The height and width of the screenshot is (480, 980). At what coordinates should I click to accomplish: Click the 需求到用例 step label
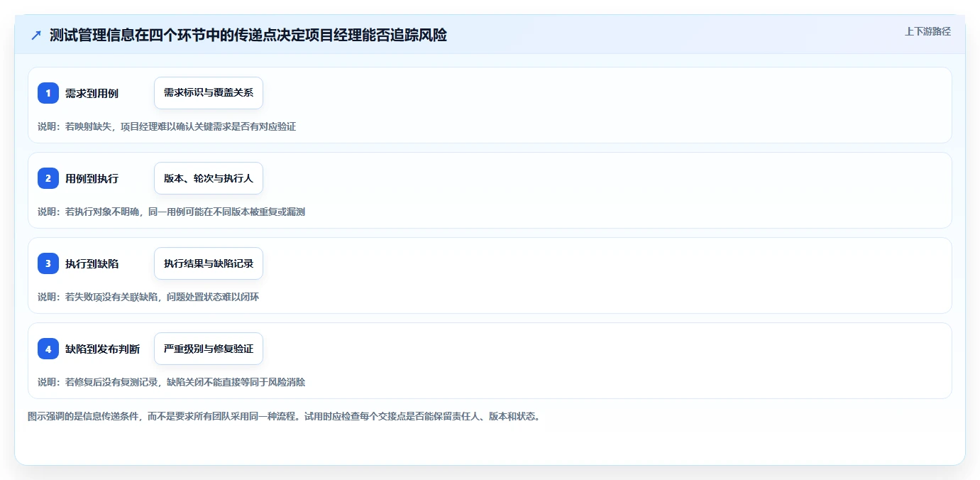click(x=92, y=93)
